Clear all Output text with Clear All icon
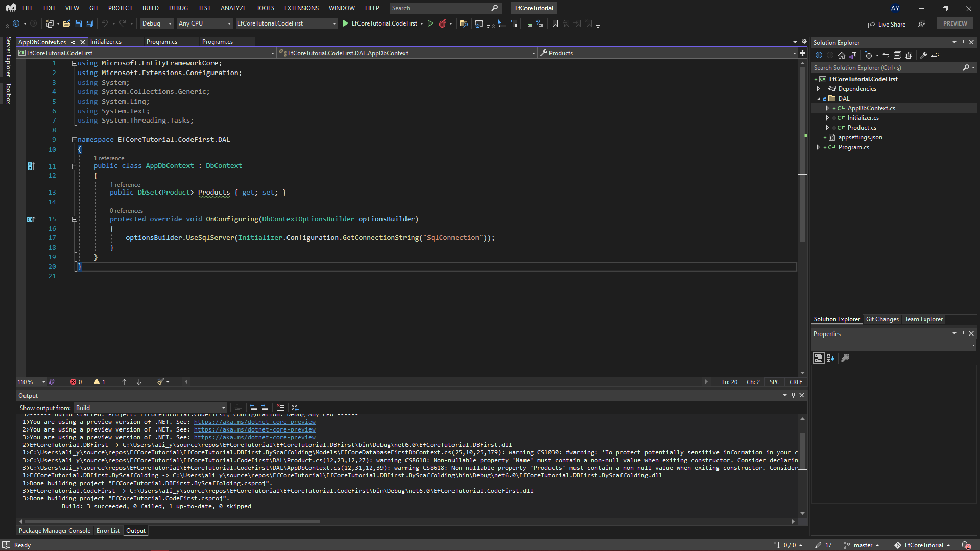980x551 pixels. tap(280, 408)
